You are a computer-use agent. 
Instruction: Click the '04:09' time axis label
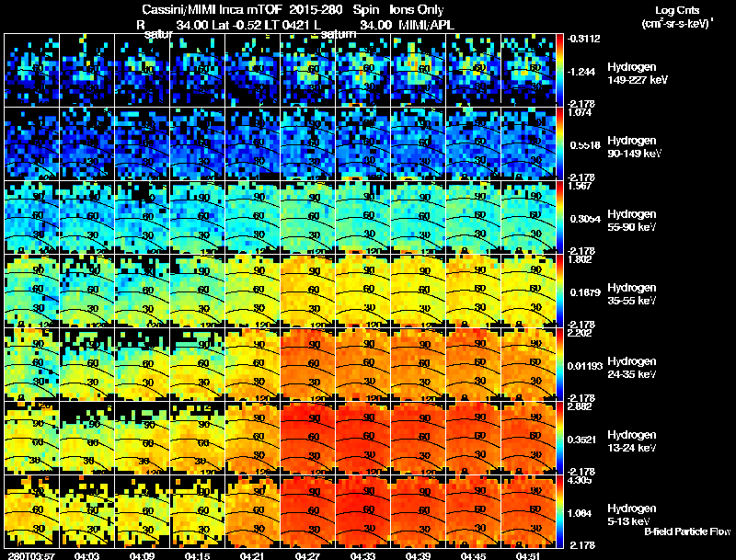click(143, 555)
